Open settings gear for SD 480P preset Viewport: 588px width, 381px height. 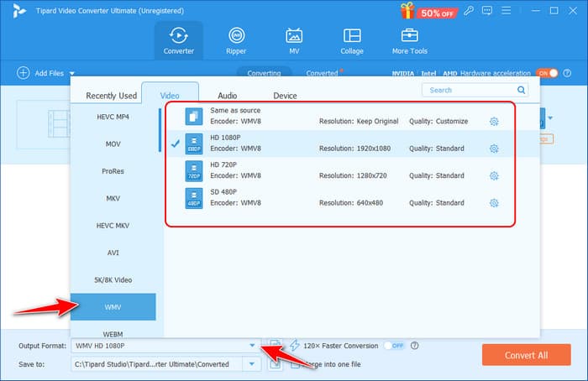(x=494, y=203)
